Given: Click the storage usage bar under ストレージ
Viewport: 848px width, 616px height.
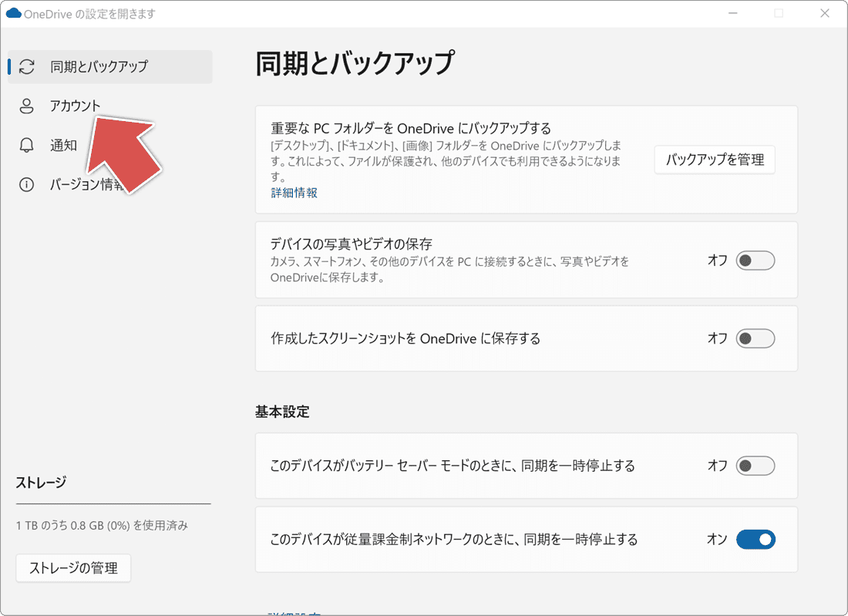Looking at the screenshot, I should (x=113, y=503).
